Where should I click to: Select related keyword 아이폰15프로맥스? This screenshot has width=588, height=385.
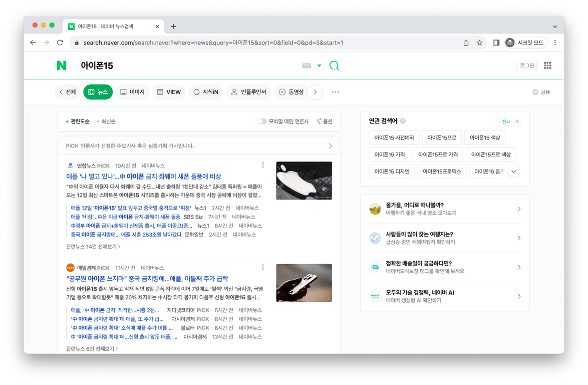pos(442,171)
